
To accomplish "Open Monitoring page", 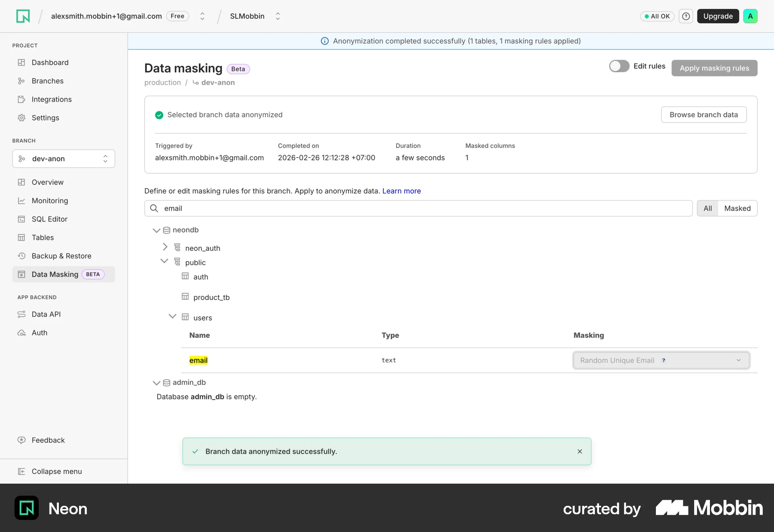I will [64, 201].
